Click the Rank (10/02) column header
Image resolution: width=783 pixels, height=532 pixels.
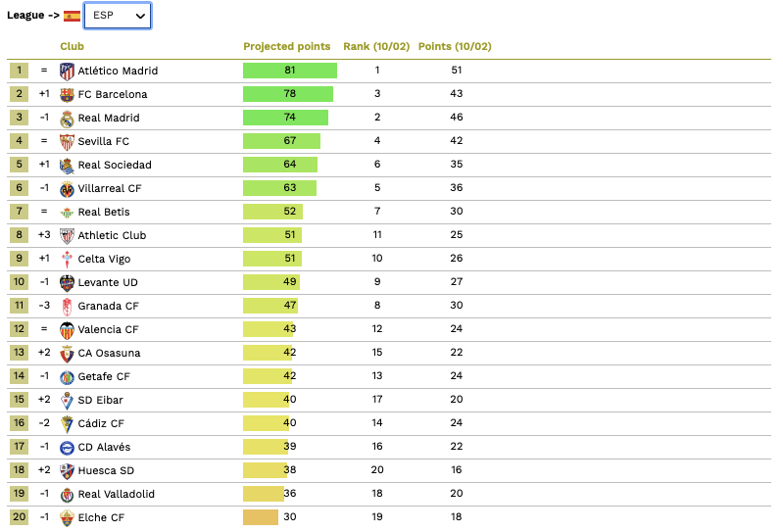point(376,47)
